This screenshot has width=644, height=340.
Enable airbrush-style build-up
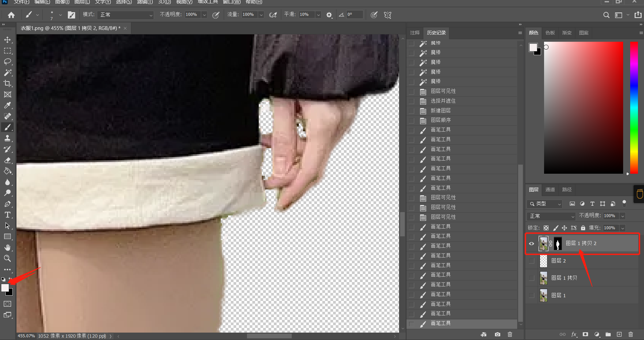tap(273, 15)
